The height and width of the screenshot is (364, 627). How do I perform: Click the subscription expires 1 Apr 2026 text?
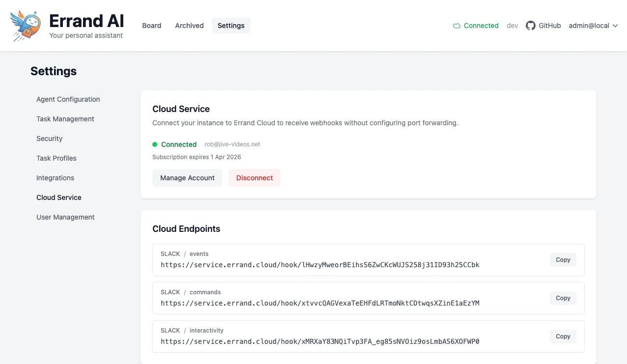coord(197,157)
